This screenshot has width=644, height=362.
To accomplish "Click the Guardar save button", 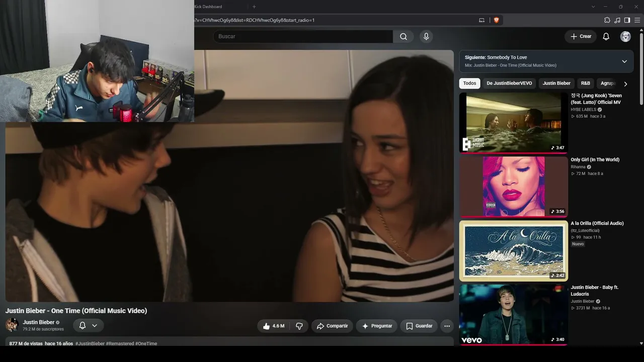I will (x=419, y=326).
